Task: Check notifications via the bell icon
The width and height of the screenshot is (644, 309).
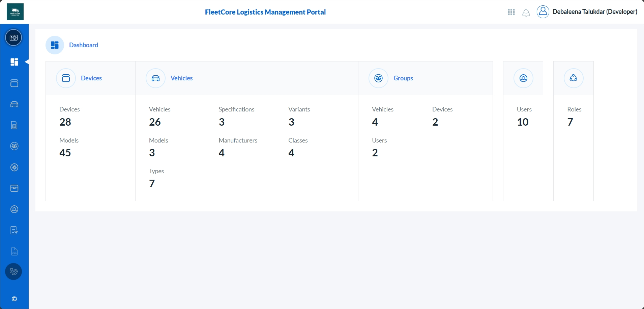Action: [526, 13]
